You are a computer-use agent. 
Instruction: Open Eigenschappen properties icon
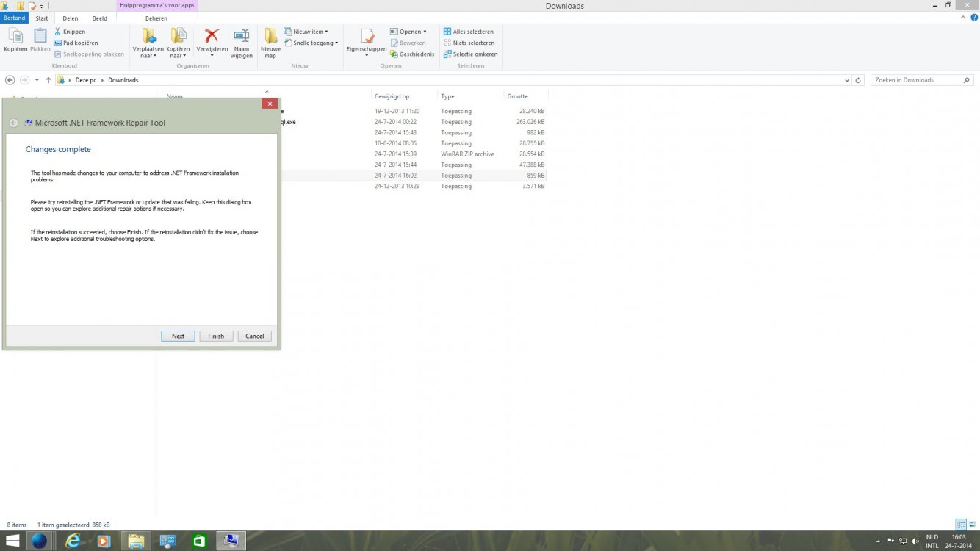tap(366, 36)
